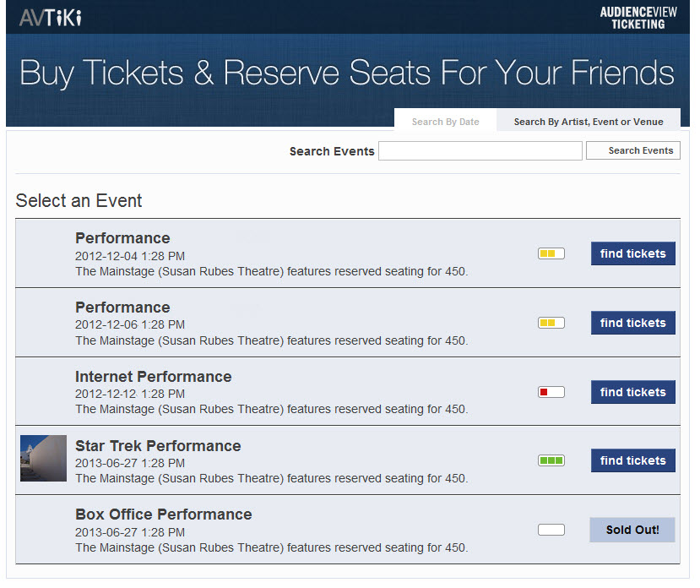Open the Star Trek Performance event title
Screen dimensions: 700x588
(158, 446)
